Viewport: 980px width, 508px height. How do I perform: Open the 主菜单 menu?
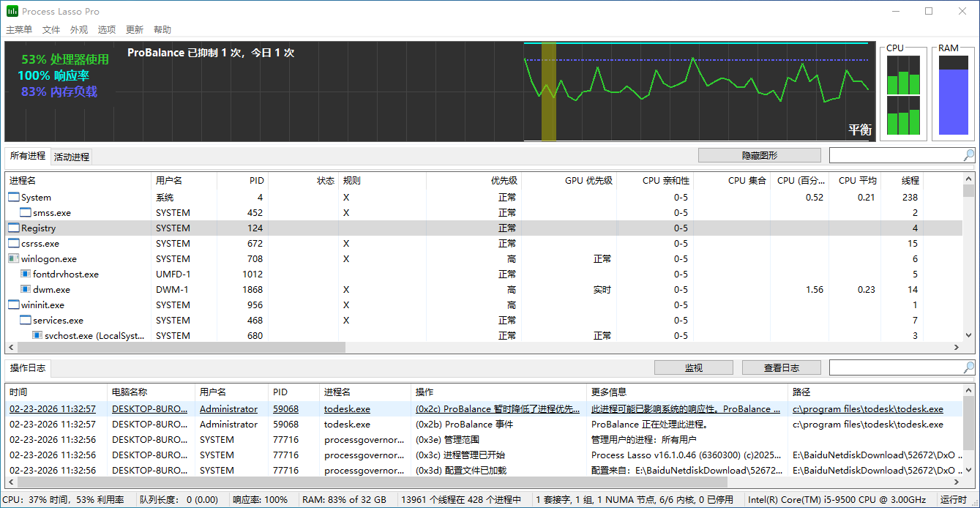[19, 30]
